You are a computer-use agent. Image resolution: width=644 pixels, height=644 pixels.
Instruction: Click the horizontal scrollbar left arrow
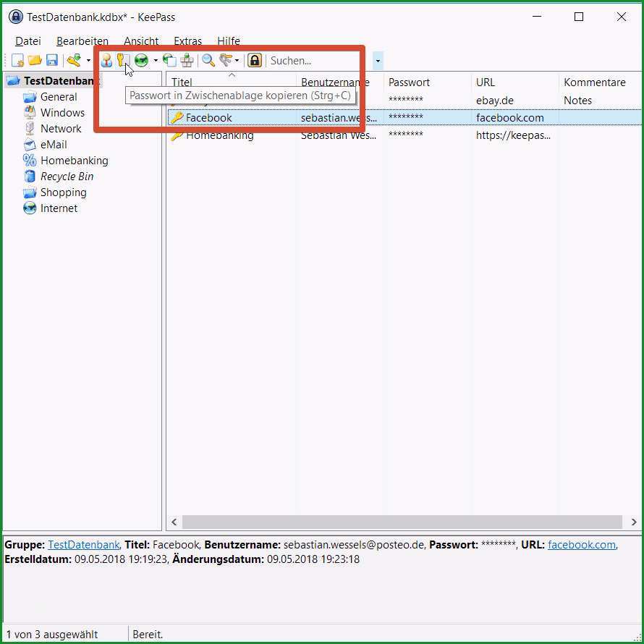[174, 522]
